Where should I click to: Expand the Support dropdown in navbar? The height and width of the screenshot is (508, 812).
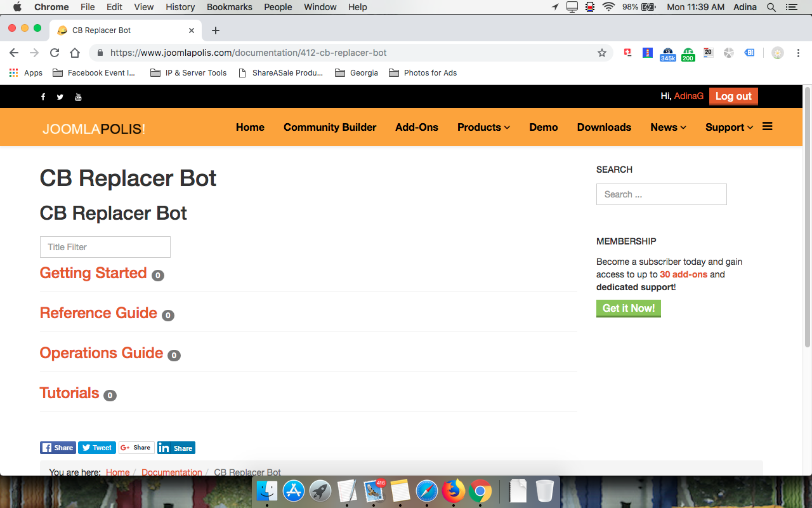click(x=729, y=127)
